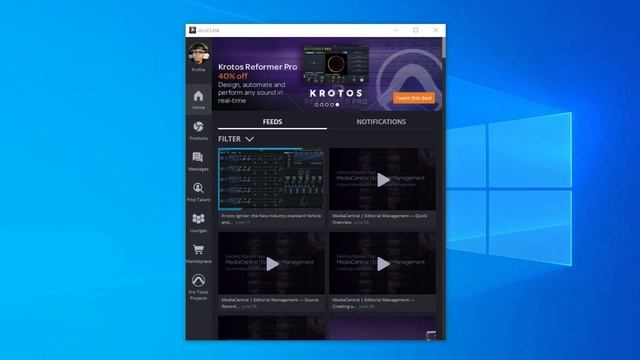Select the fifth banner carousel dot
Viewport: 640px width, 360px height.
pos(337,105)
